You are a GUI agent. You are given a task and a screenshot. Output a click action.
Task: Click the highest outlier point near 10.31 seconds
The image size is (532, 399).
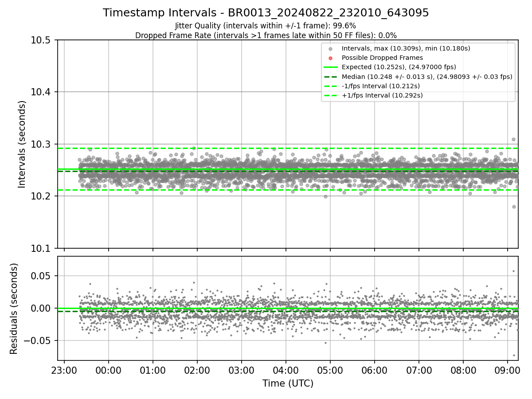coord(513,139)
